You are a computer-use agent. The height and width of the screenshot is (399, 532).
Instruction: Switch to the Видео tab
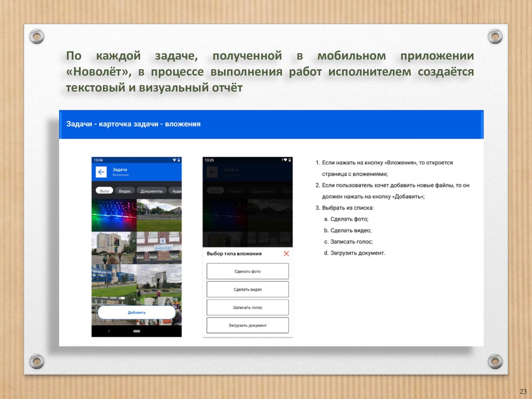[x=125, y=191]
